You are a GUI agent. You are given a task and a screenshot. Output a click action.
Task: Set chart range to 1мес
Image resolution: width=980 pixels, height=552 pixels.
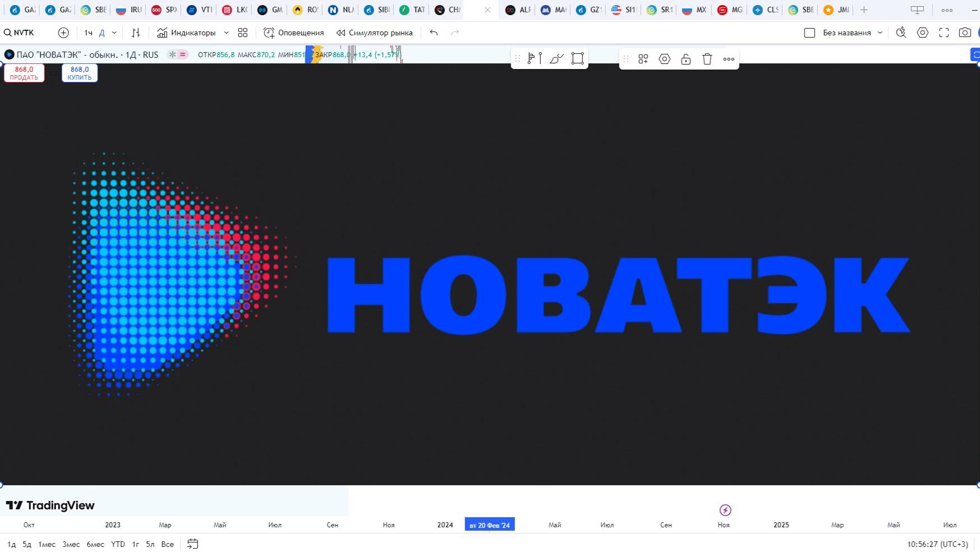(x=47, y=544)
